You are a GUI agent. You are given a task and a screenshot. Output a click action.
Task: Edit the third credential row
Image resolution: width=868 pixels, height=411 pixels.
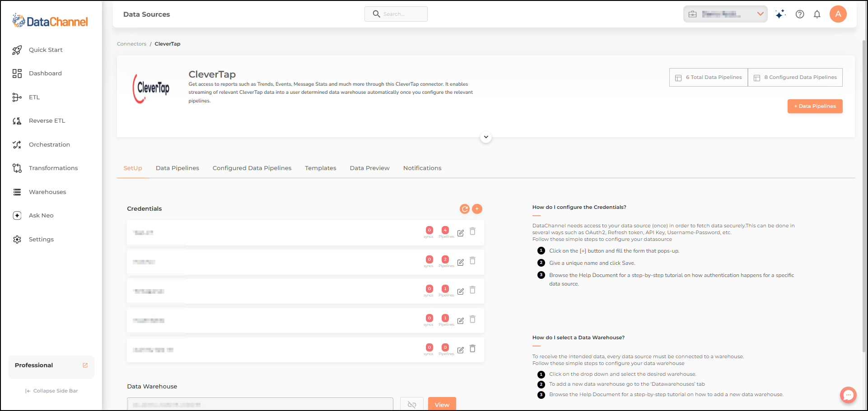(x=461, y=292)
